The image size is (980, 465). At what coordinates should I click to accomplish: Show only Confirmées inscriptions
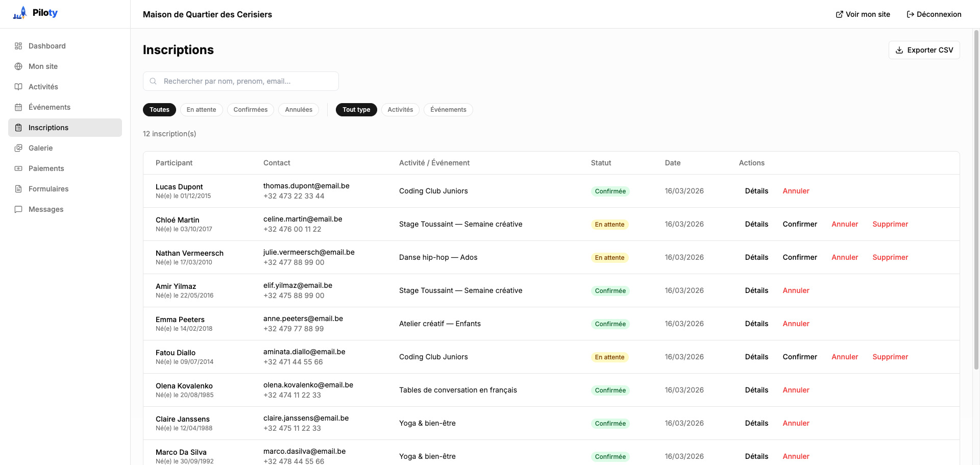[250, 110]
